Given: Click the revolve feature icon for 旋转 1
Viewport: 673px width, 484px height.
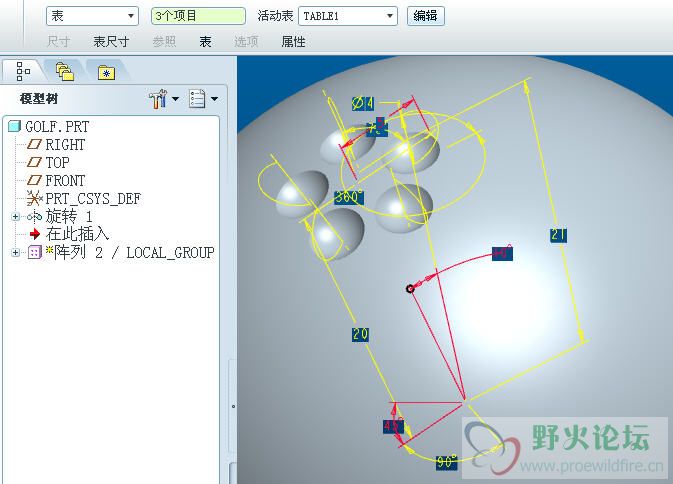Looking at the screenshot, I should tap(34, 217).
